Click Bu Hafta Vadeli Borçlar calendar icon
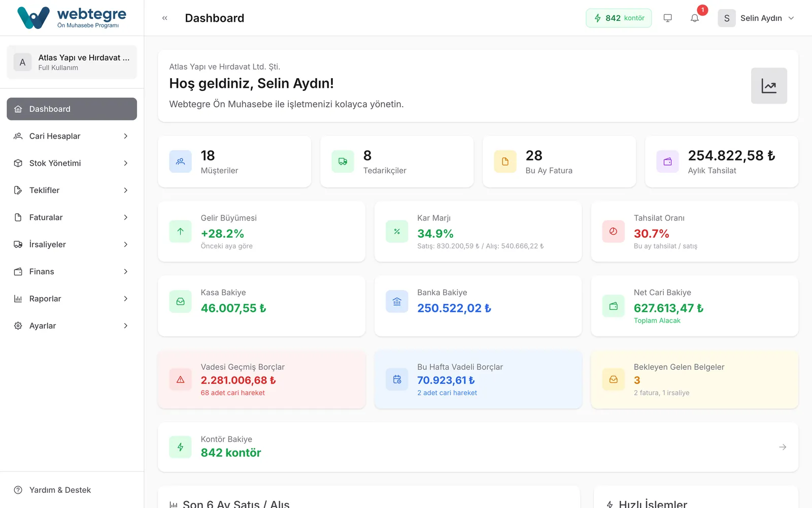Image resolution: width=812 pixels, height=508 pixels. pyautogui.click(x=397, y=379)
